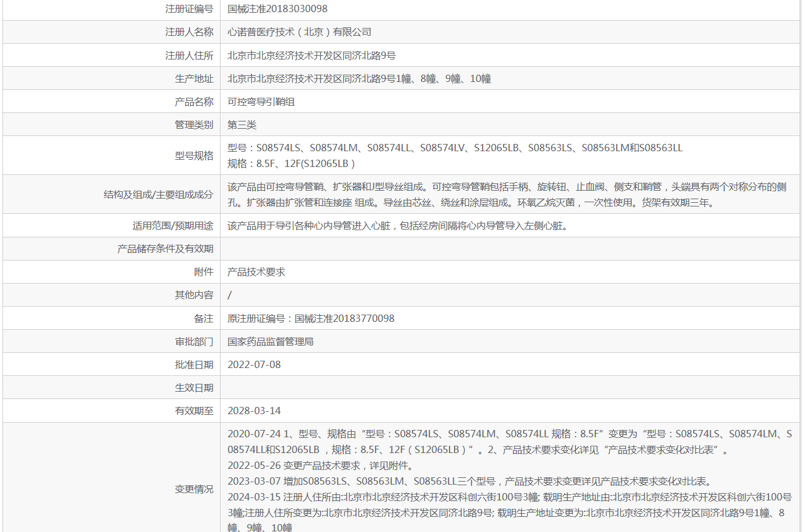Select product name 可控弯导引鞘组
Screen dimensions: 805x532
[x=261, y=102]
